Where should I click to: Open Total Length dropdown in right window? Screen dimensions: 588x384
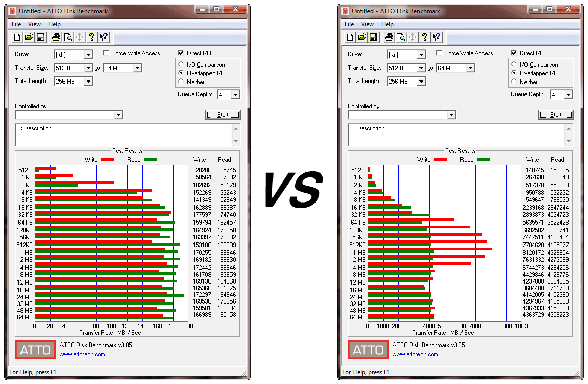tap(421, 81)
